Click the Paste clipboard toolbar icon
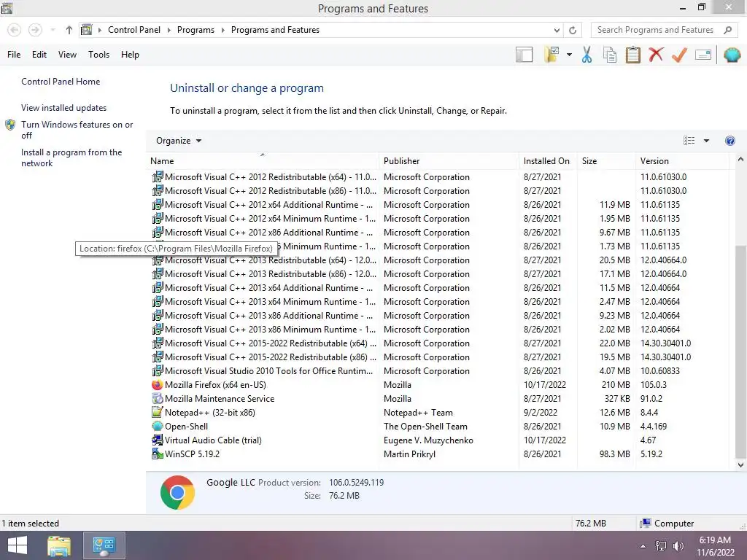Image resolution: width=747 pixels, height=560 pixels. (632, 55)
